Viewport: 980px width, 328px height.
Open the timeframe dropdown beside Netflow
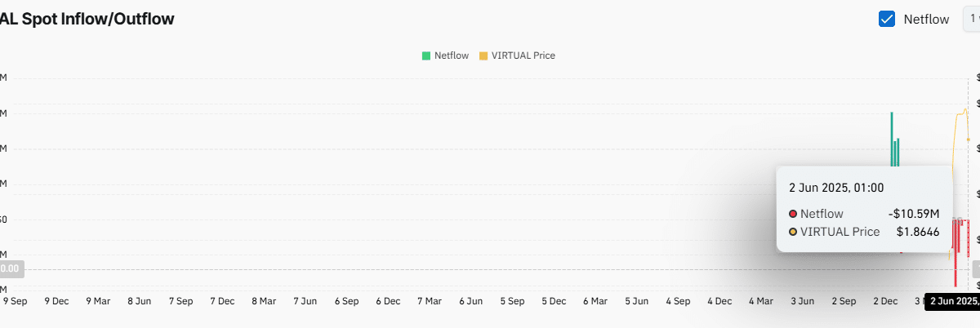click(x=972, y=19)
